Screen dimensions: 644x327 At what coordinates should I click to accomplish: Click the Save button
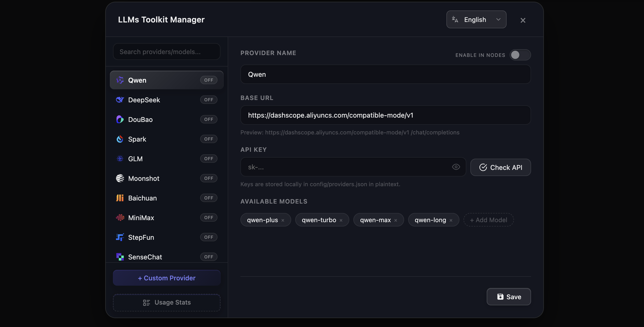pos(509,297)
